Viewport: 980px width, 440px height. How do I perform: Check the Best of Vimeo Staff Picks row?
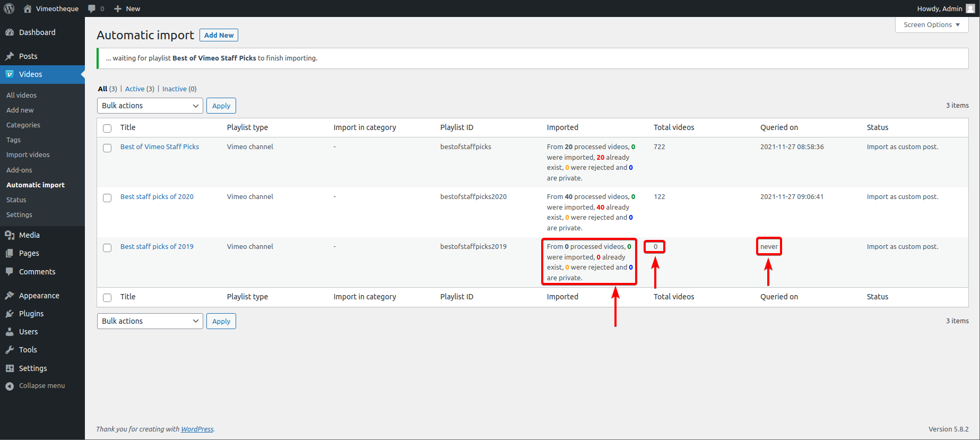[107, 148]
